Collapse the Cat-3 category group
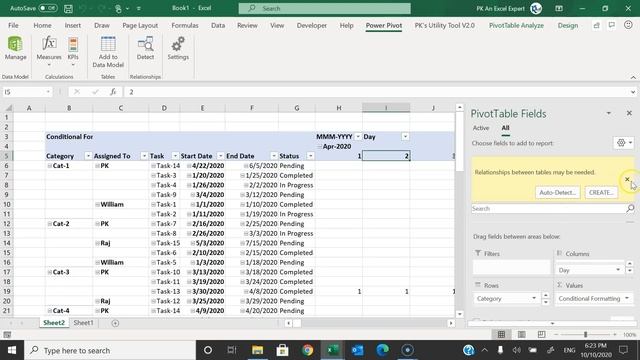This screenshot has width=640, height=360. tap(49, 272)
